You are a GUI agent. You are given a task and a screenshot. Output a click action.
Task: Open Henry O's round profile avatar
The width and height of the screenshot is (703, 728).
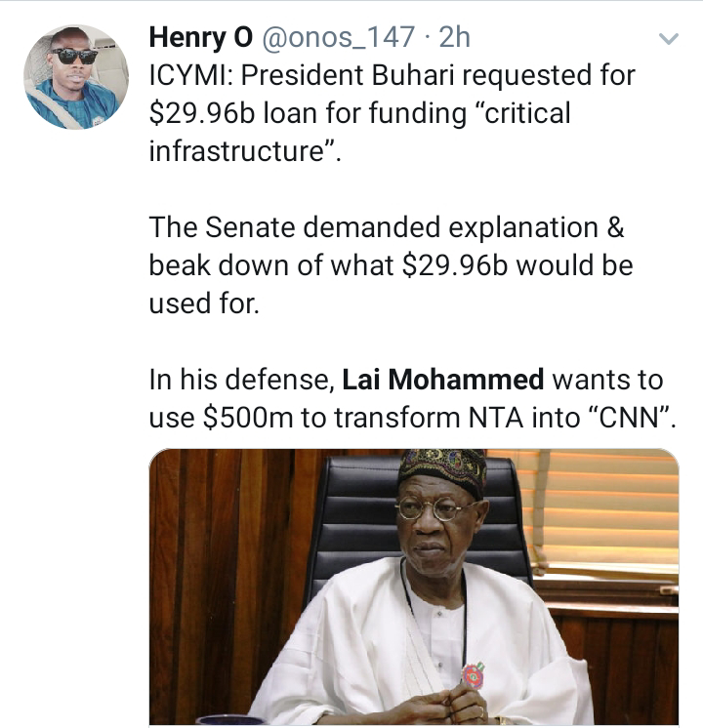[76, 77]
